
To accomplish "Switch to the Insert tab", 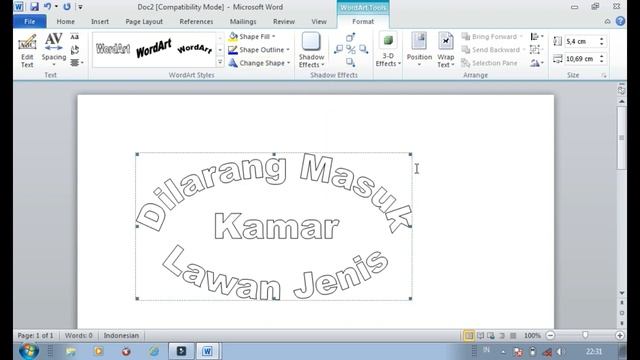I will click(100, 22).
